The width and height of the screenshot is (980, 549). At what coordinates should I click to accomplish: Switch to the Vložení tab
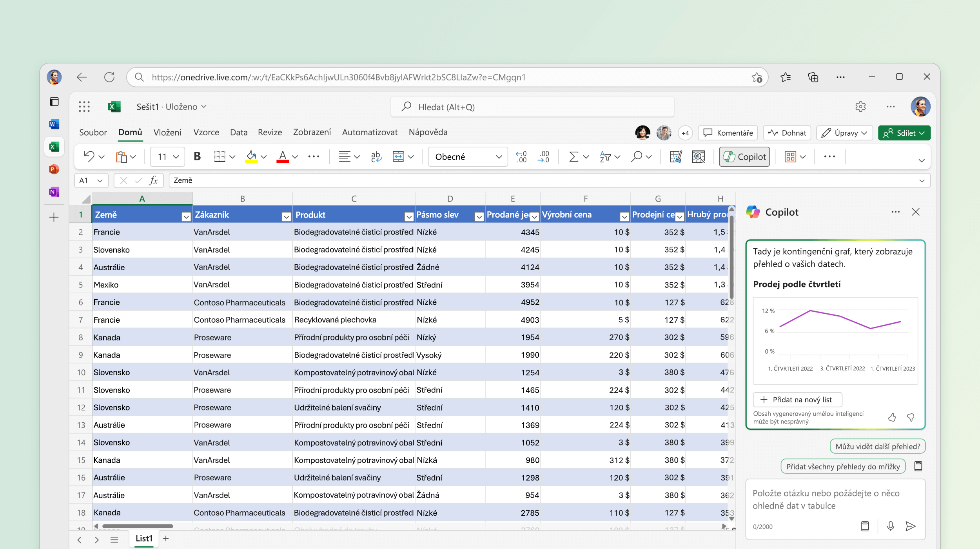167,133
